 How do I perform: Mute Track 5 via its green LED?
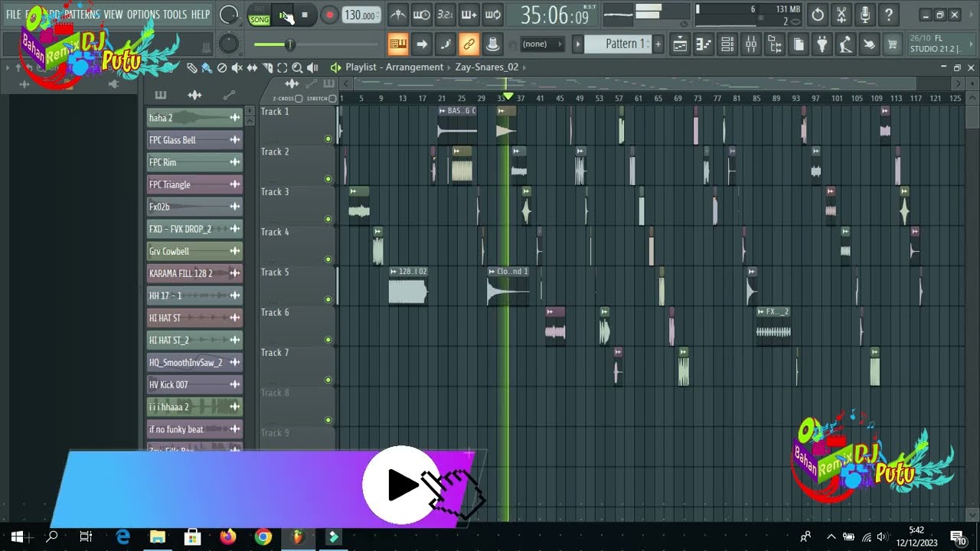(328, 300)
